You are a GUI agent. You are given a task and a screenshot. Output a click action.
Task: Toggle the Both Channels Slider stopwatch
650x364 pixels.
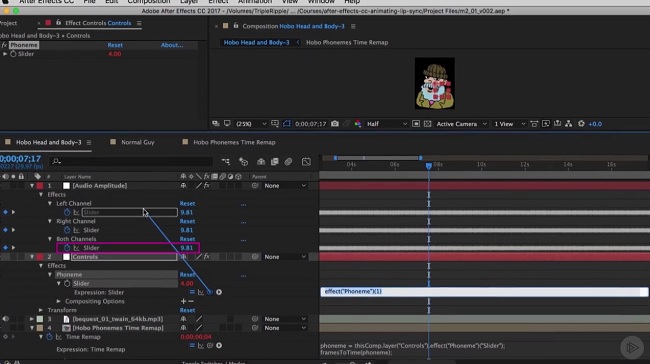(67, 248)
